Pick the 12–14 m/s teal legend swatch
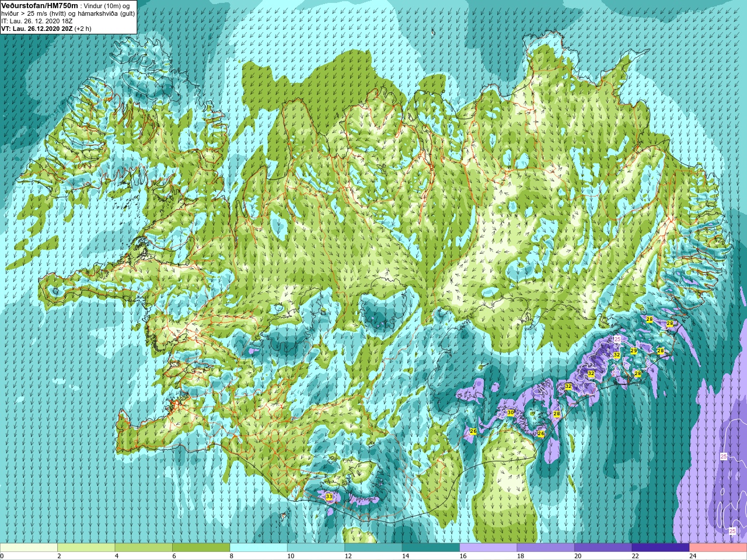 click(x=373, y=548)
